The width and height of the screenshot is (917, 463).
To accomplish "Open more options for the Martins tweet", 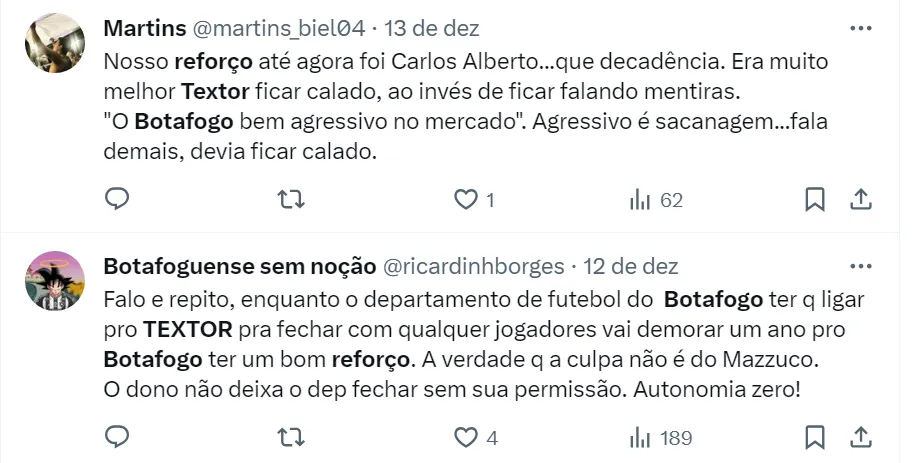I will 860,28.
